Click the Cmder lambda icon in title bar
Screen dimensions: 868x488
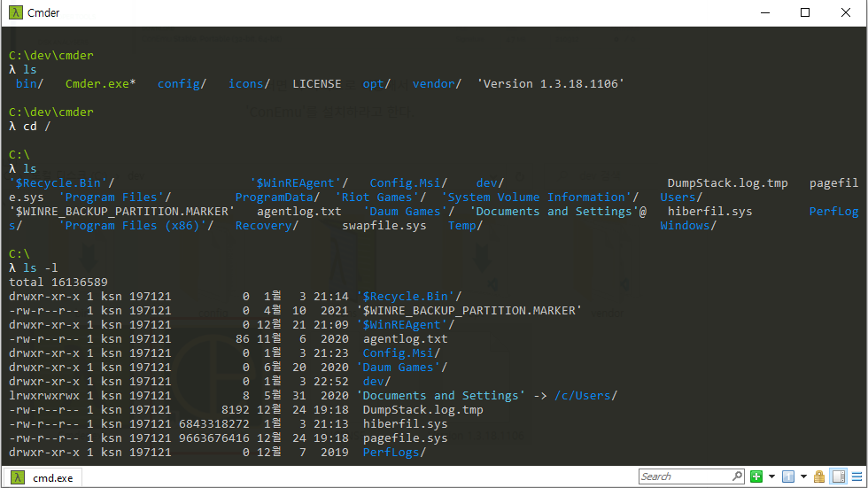coord(16,12)
